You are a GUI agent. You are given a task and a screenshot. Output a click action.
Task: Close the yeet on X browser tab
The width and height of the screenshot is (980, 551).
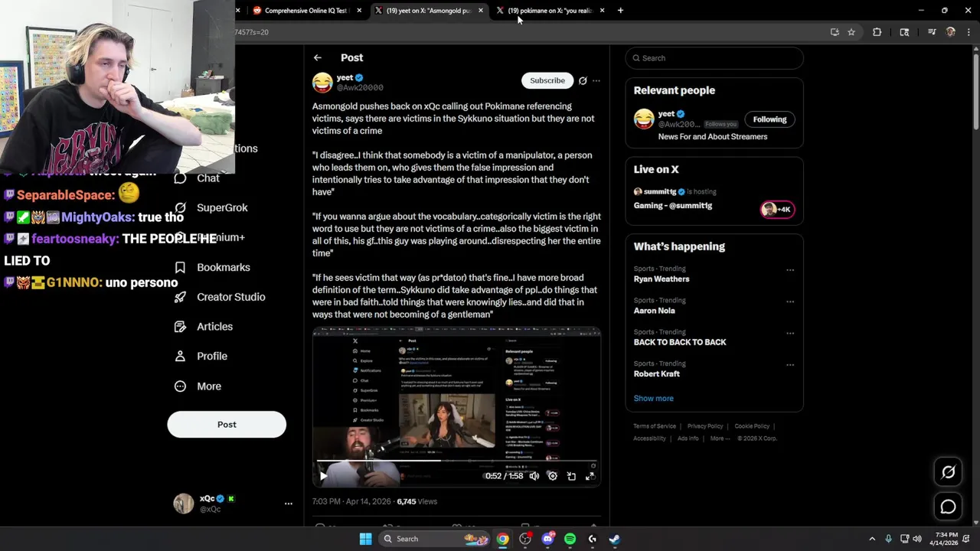click(481, 11)
